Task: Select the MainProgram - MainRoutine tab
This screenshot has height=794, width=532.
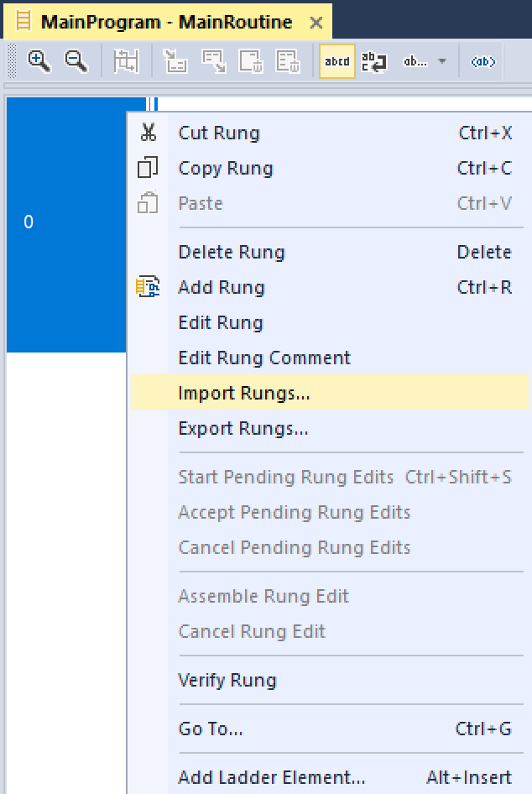Action: tap(166, 23)
